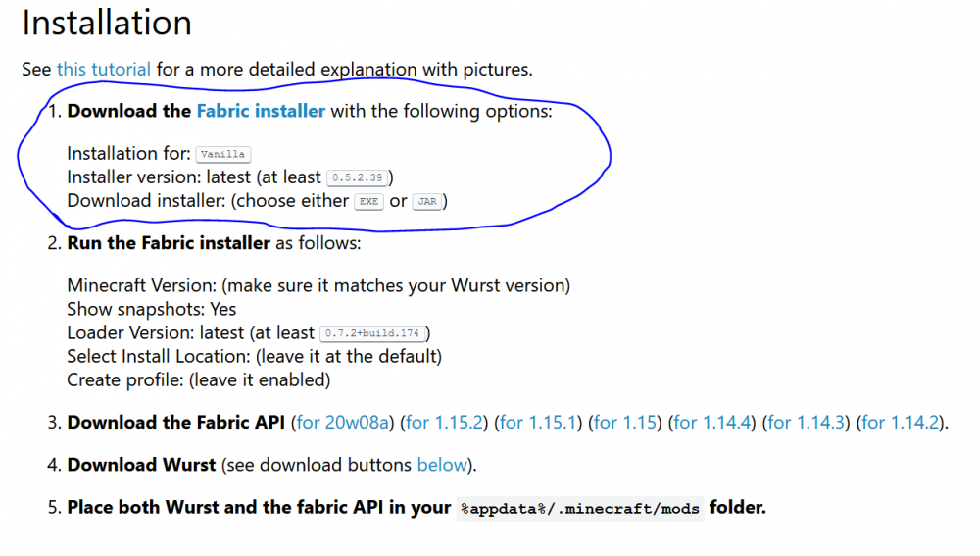
Task: Click installer version tag 0.5.2.39
Action: [x=358, y=177]
